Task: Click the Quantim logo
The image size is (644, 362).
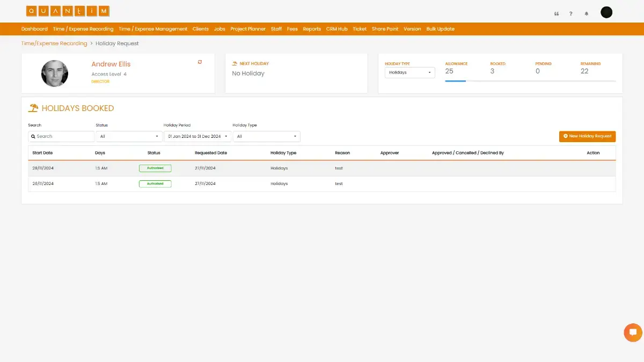Action: coord(68,11)
